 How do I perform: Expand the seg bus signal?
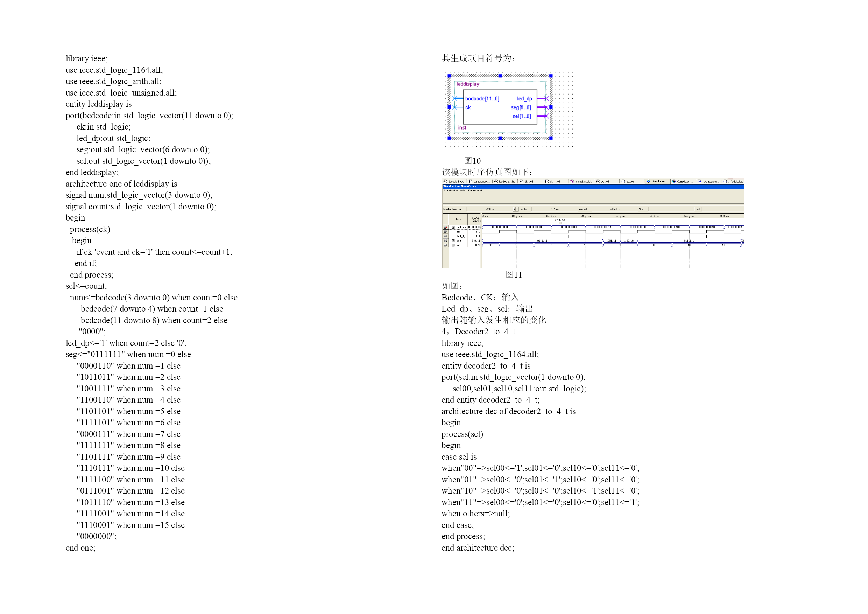point(453,241)
